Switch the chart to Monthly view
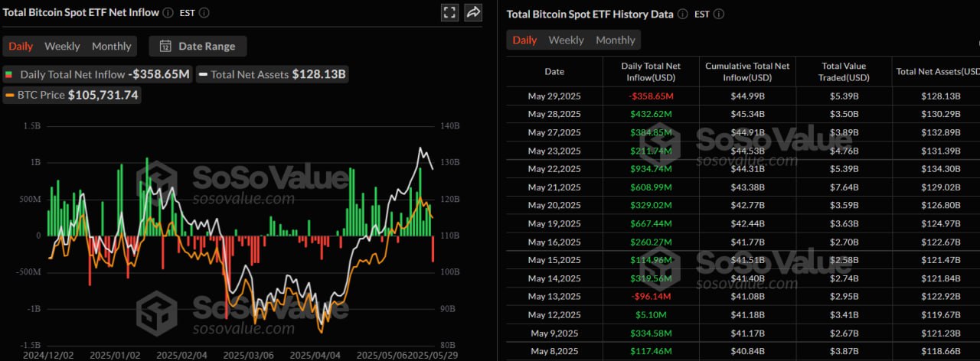The image size is (980, 361). (x=112, y=46)
